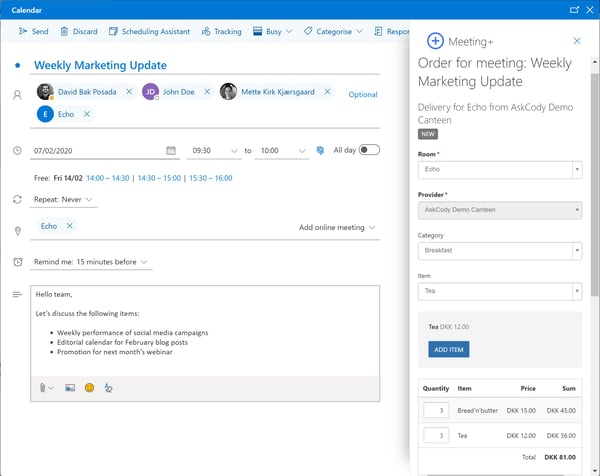Click Mette Kirk Kjærsgaard's avatar
Viewport: 600px width, 476px height.
pos(228,92)
